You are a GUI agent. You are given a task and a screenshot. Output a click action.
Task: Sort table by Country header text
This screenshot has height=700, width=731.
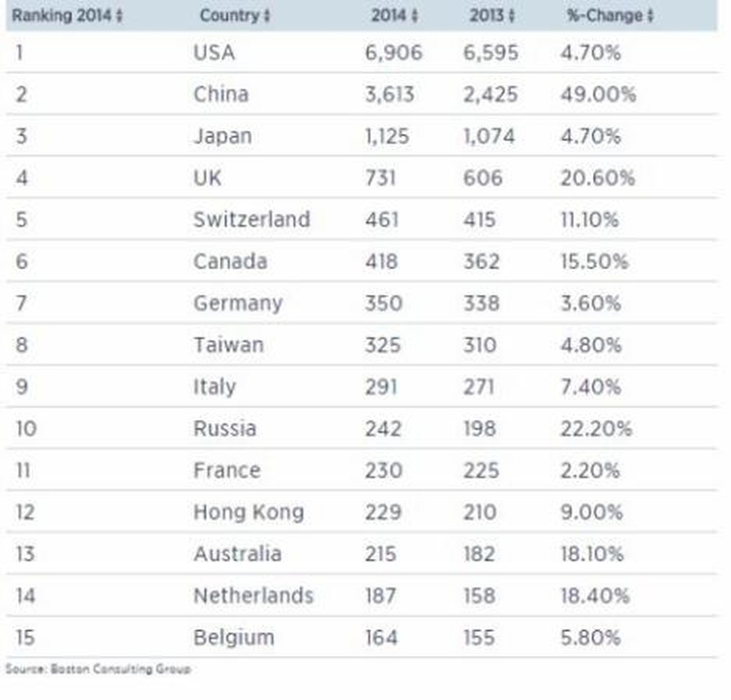pos(230,17)
